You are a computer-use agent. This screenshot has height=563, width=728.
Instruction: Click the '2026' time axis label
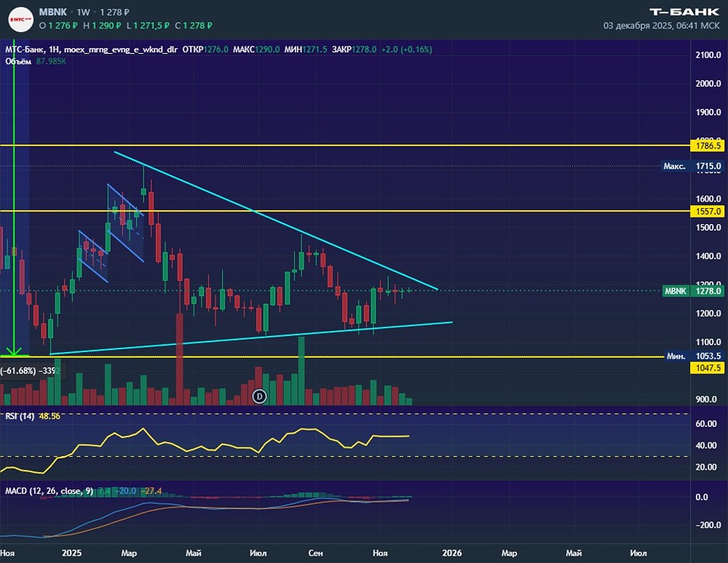[x=452, y=553]
